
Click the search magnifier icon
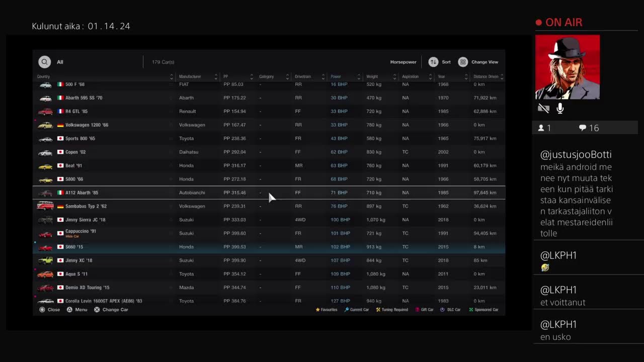click(45, 62)
